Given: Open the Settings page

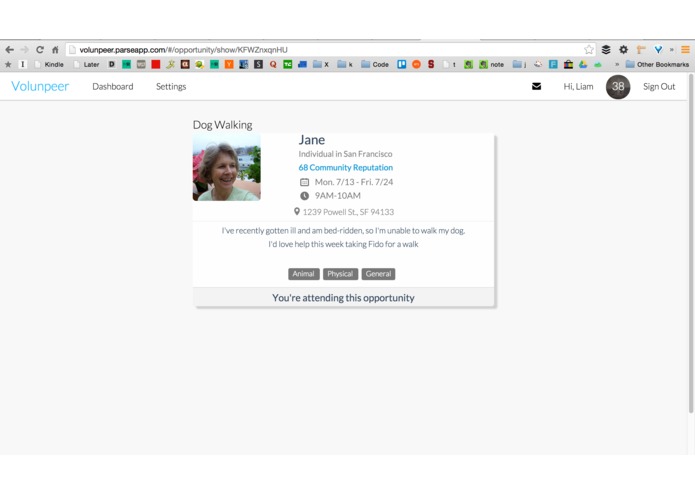Looking at the screenshot, I should 171,86.
